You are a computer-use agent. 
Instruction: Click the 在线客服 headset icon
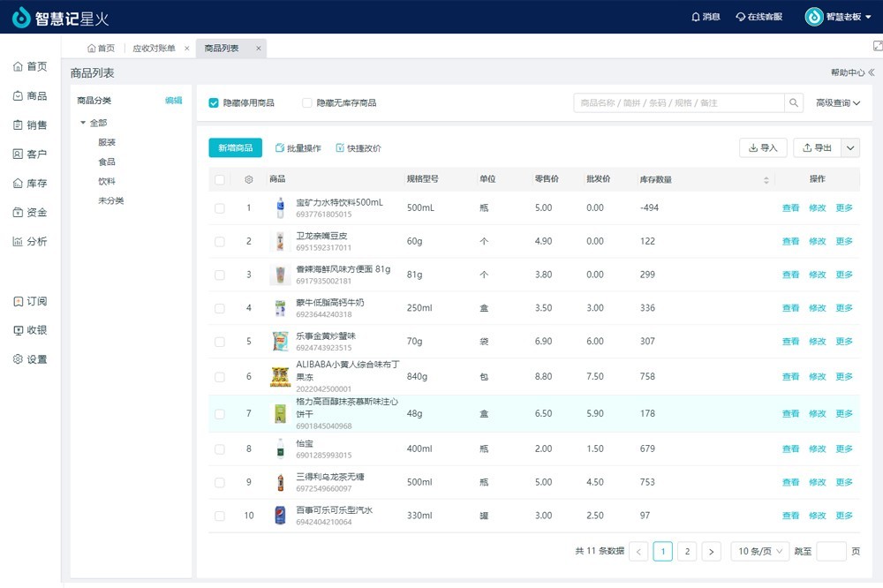pos(740,17)
